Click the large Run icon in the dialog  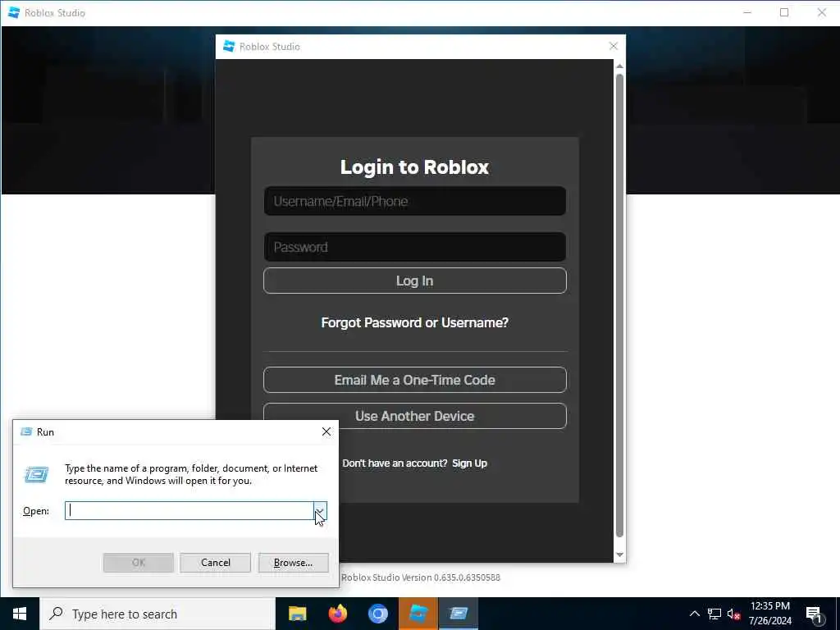click(x=36, y=474)
